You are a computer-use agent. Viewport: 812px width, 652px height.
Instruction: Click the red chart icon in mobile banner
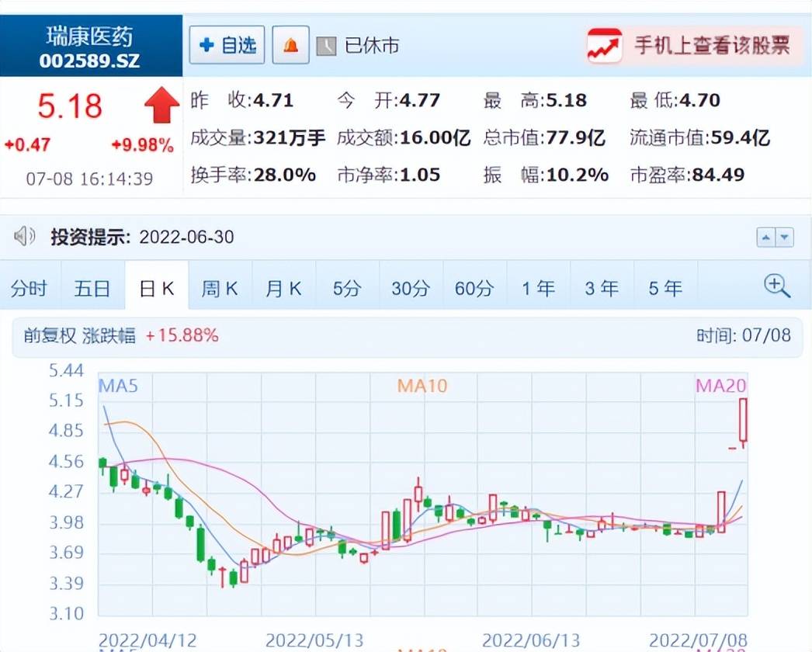click(x=604, y=45)
